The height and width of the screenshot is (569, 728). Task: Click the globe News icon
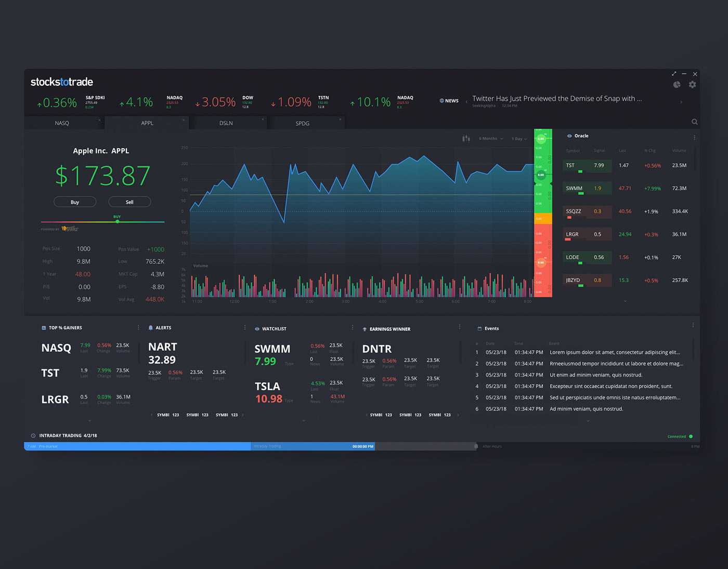click(x=442, y=101)
